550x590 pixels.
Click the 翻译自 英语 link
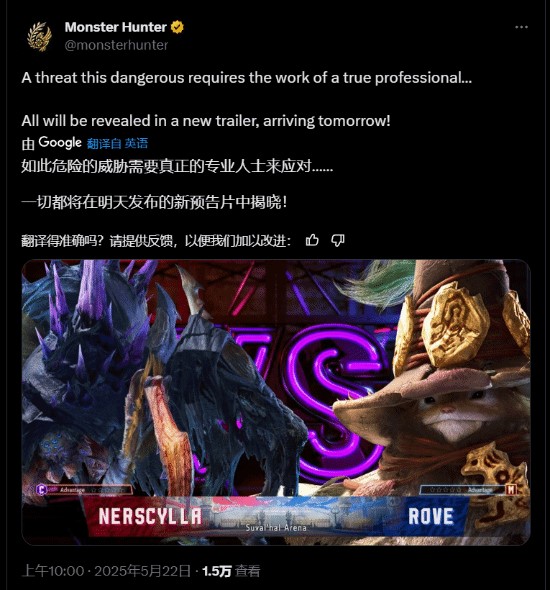(x=117, y=143)
